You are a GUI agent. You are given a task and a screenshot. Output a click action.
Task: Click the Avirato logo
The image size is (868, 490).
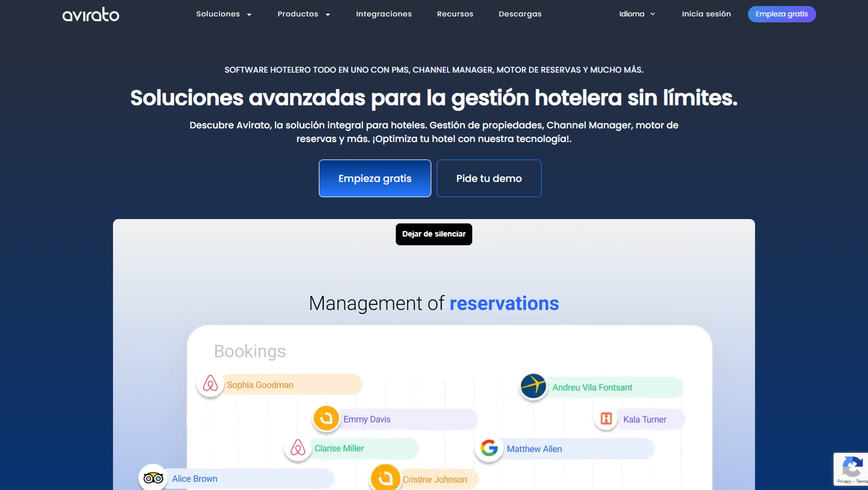coord(91,14)
